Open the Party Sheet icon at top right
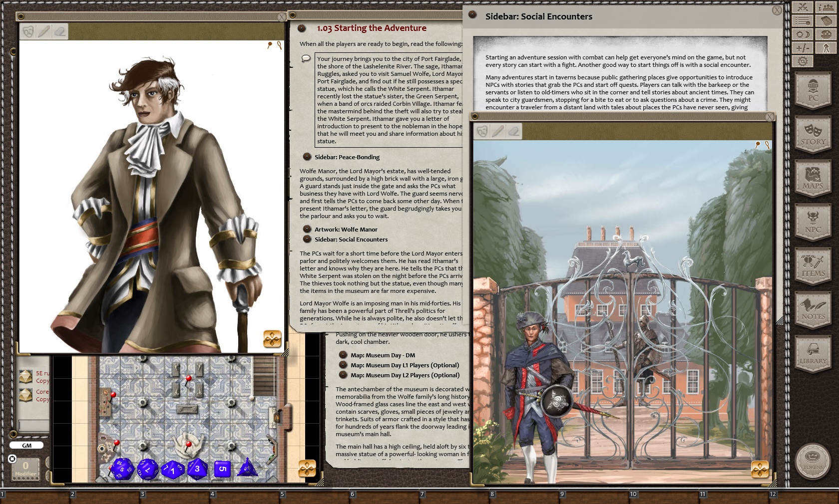This screenshot has width=839, height=504. click(x=826, y=7)
